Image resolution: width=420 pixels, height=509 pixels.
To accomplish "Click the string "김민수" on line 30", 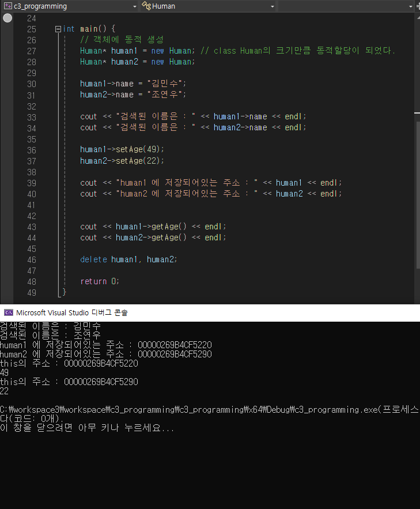I will coord(164,84).
